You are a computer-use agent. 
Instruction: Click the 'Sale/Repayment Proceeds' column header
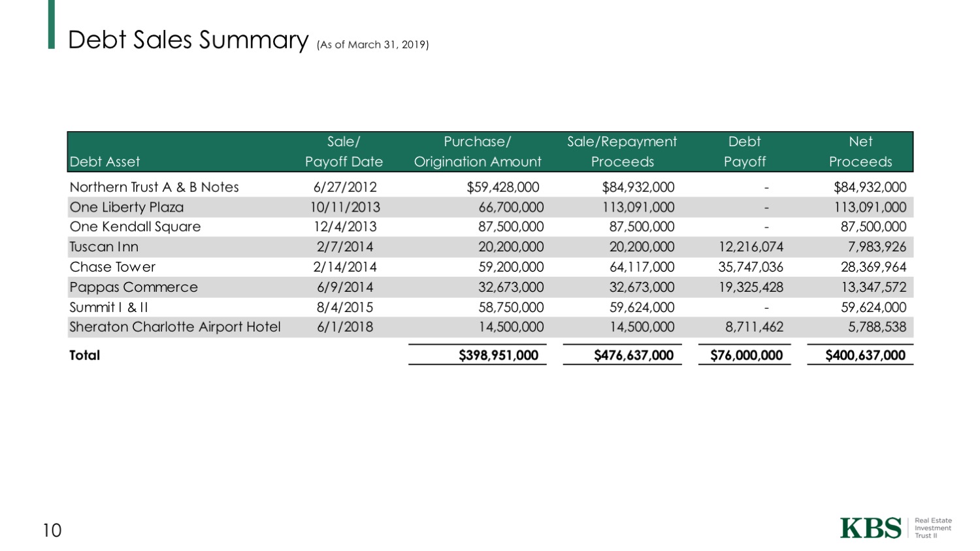coord(622,151)
